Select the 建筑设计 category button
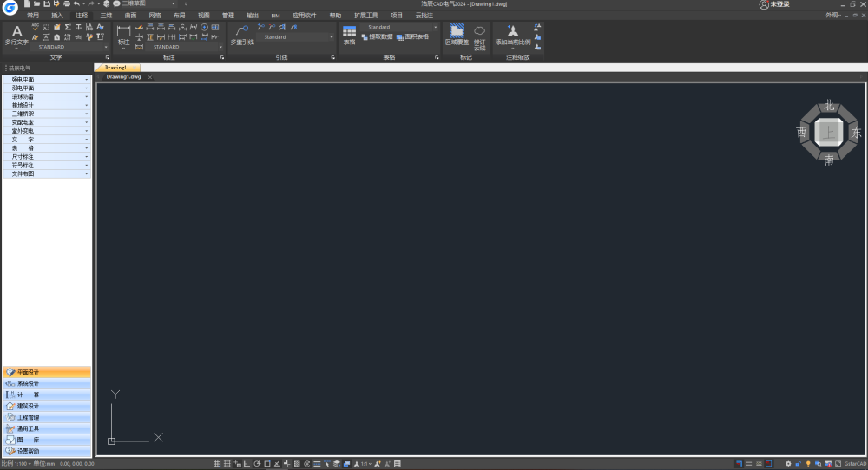This screenshot has width=868, height=470. click(47, 406)
